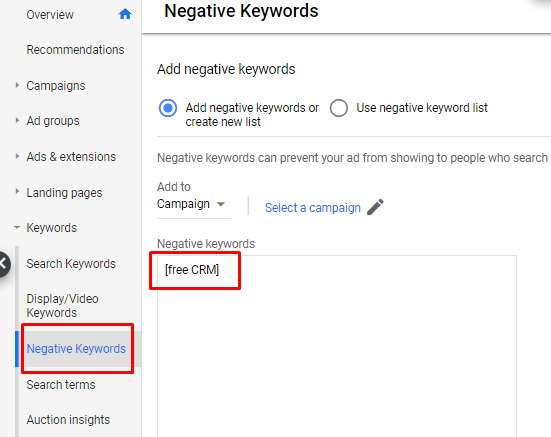This screenshot has width=551, height=437.
Task: Click the home icon beside Overview
Action: point(125,14)
